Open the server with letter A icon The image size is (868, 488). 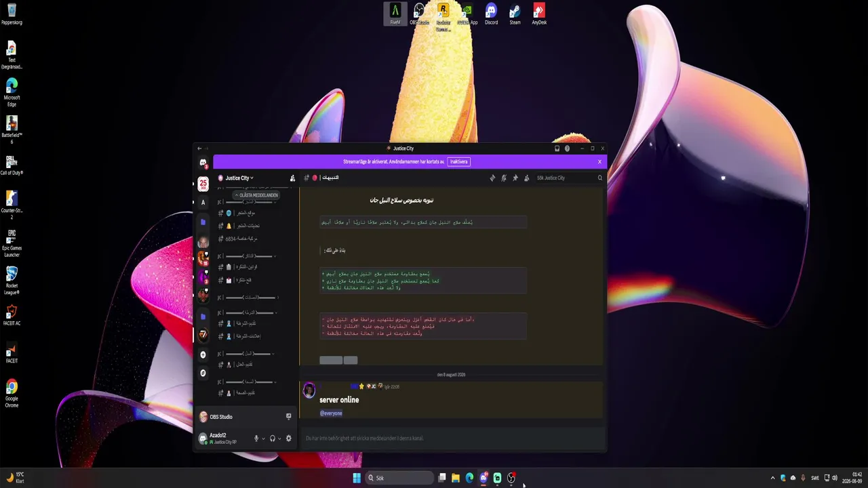(x=203, y=202)
